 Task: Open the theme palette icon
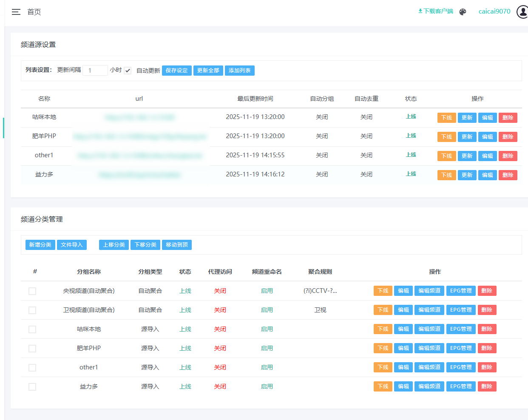point(463,12)
